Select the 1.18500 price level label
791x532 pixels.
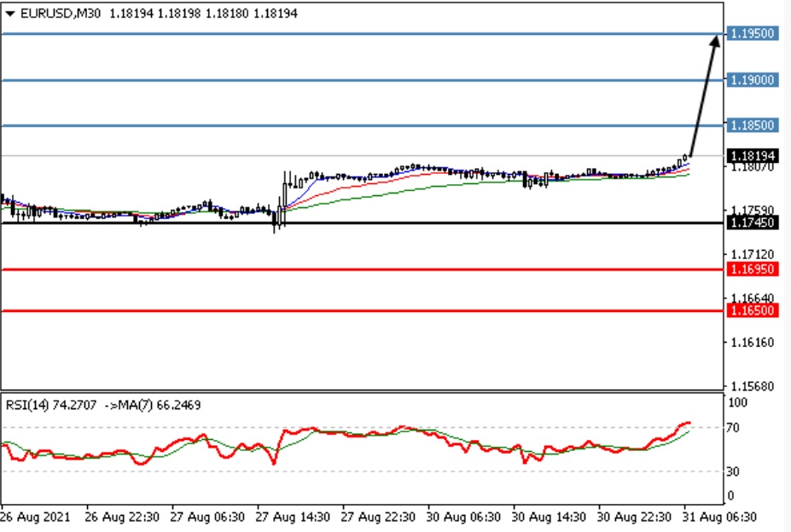pyautogui.click(x=752, y=125)
